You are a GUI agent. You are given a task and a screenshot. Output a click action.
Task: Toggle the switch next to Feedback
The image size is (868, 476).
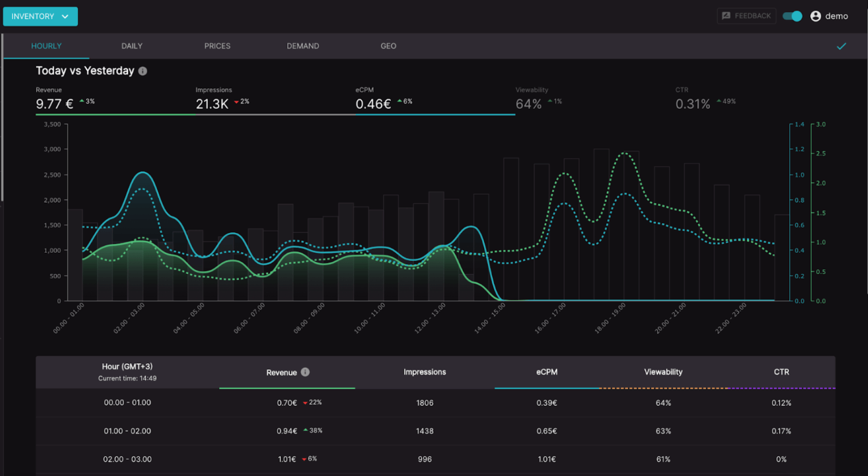(792, 16)
